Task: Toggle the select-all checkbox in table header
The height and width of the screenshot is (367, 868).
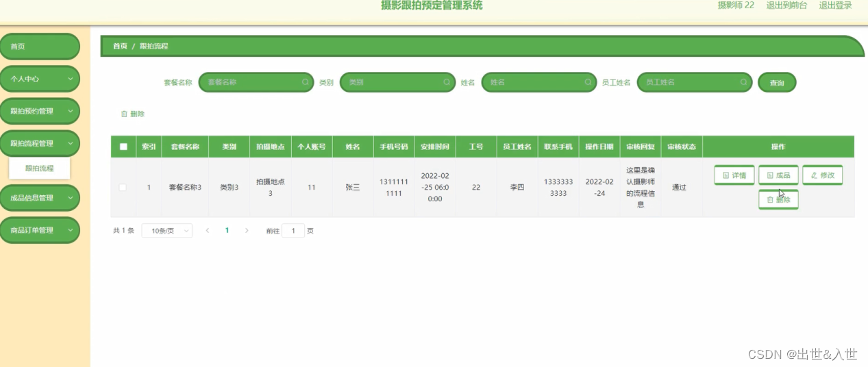Action: [x=123, y=147]
